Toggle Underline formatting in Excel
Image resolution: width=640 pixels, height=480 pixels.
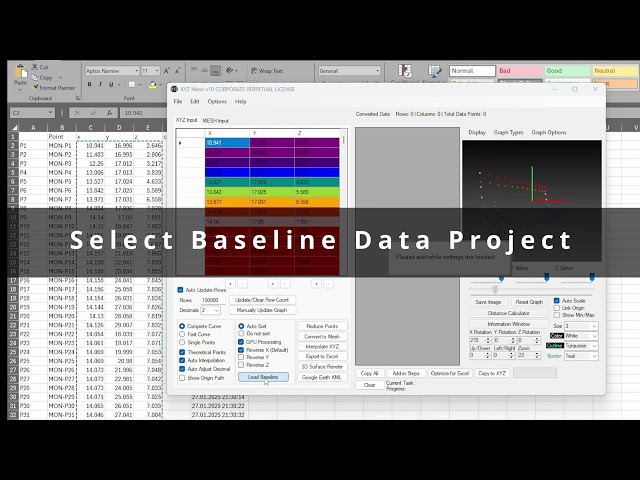pos(111,84)
